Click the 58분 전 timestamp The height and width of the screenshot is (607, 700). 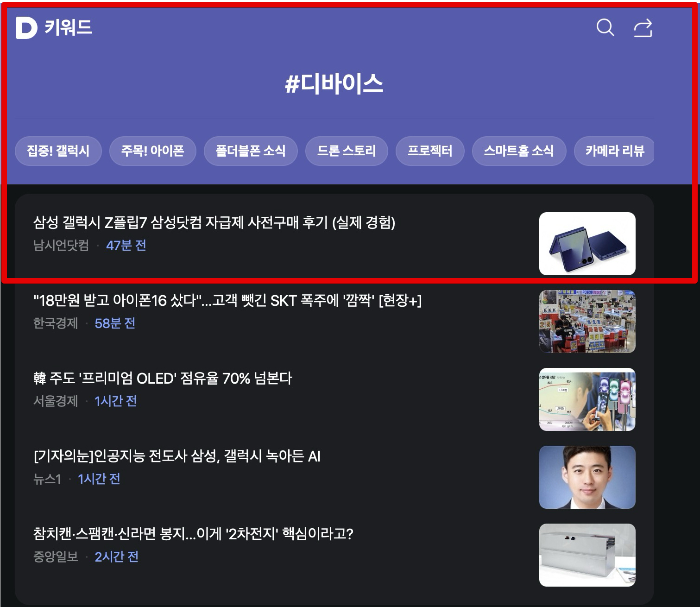(x=115, y=323)
